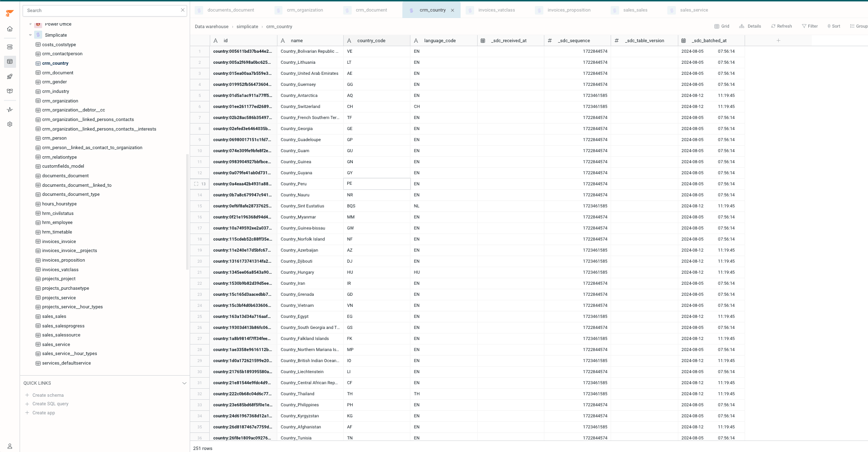Open the Group options

tap(858, 26)
